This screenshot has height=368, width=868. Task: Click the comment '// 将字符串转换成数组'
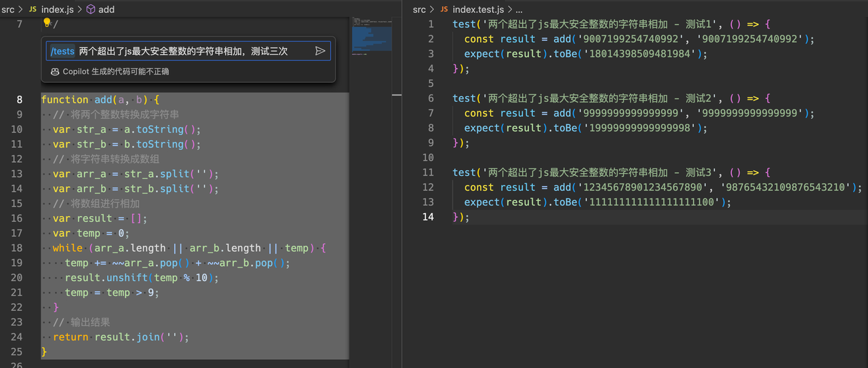click(106, 159)
